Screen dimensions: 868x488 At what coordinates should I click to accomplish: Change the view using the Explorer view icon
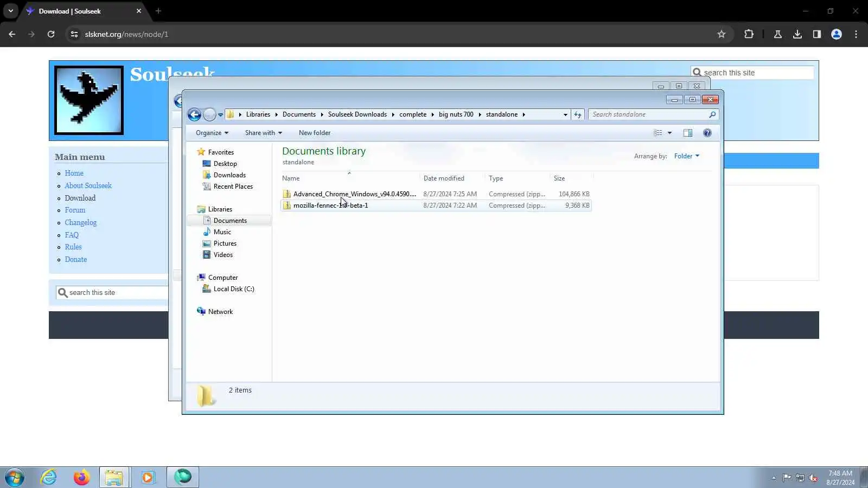pyautogui.click(x=658, y=133)
